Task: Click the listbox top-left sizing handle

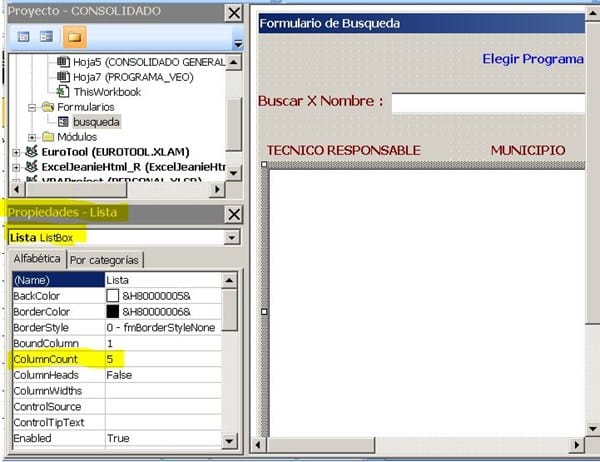Action: (x=264, y=165)
